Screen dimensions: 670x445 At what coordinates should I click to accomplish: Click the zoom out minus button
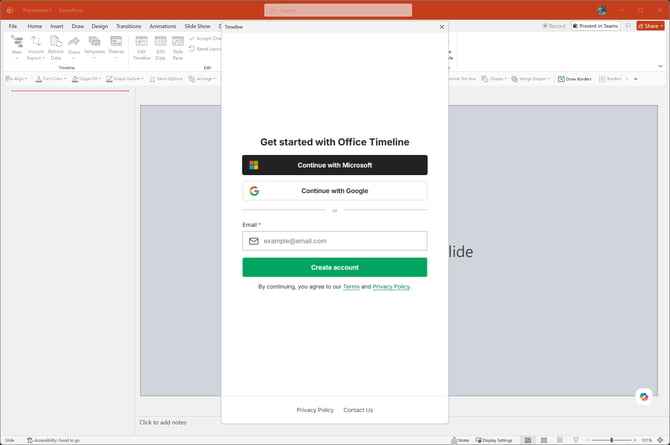coord(588,440)
